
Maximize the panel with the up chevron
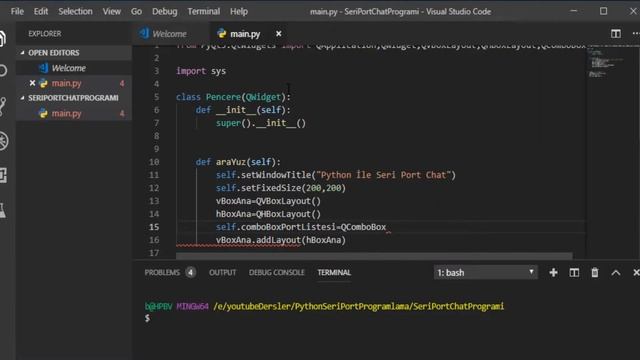616,273
